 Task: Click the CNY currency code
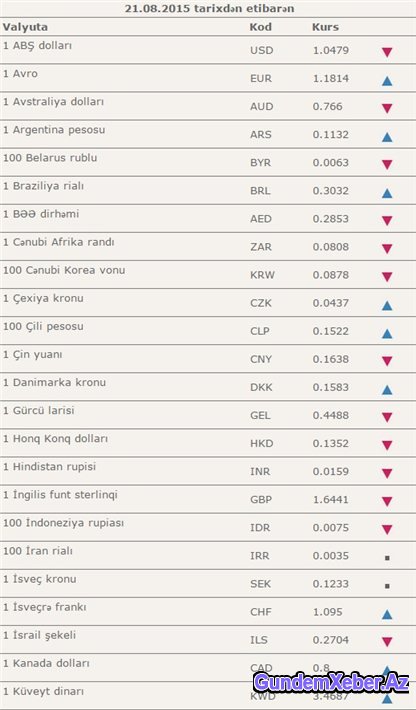261,359
